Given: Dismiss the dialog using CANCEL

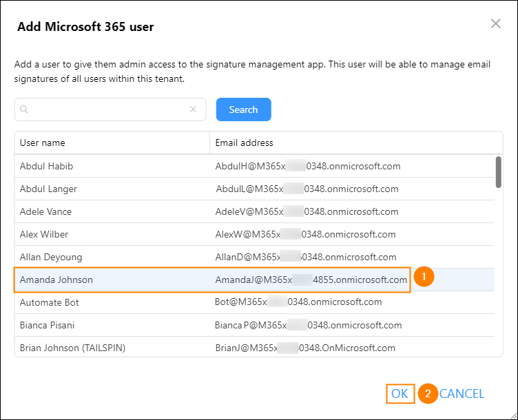Looking at the screenshot, I should (x=462, y=394).
